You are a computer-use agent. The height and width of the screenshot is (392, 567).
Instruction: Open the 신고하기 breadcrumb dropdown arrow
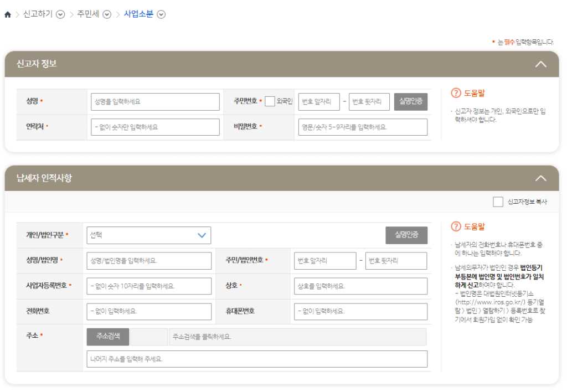pos(61,14)
